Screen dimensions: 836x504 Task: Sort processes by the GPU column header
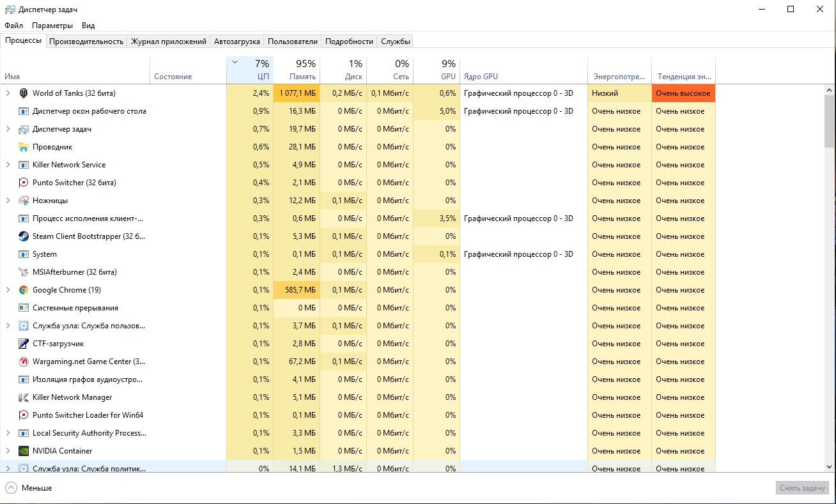(437, 70)
